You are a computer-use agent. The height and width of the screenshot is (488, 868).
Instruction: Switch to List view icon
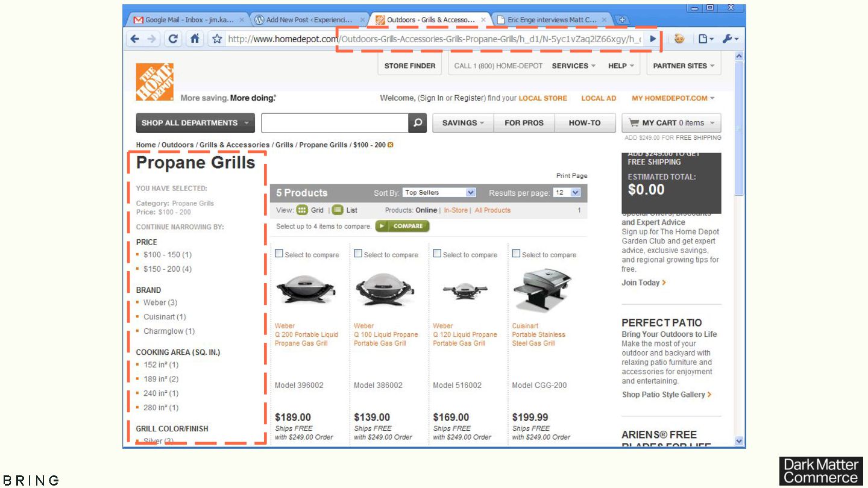coord(338,210)
